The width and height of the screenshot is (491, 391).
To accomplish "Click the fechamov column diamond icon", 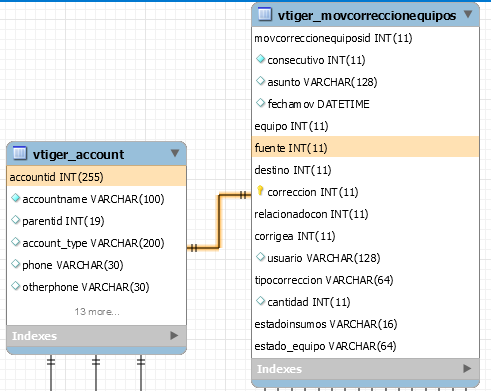I will [260, 103].
